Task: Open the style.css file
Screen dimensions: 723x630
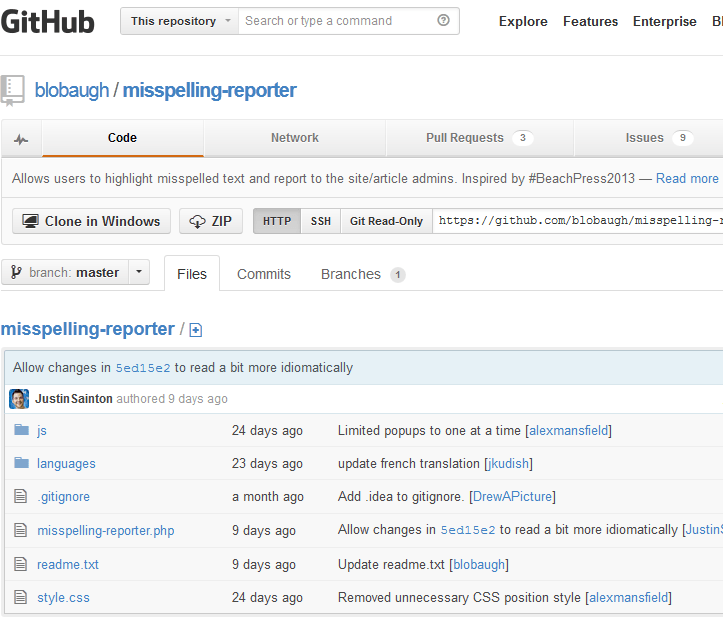Action: point(63,598)
